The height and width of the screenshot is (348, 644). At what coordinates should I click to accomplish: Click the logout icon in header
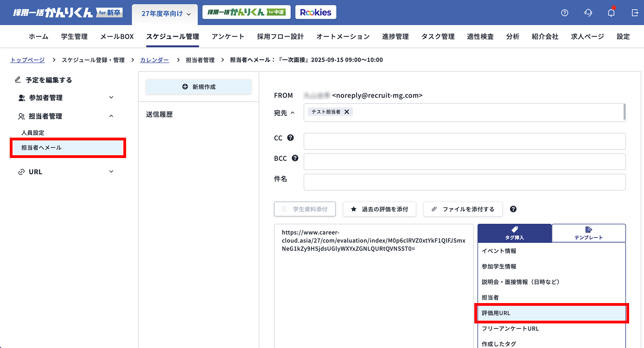(635, 13)
